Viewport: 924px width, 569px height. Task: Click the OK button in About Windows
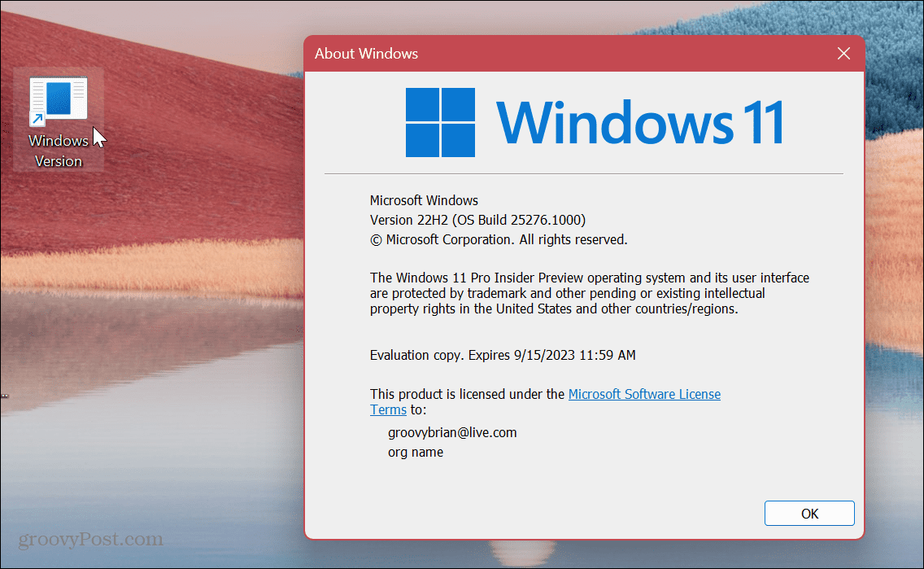pos(809,514)
